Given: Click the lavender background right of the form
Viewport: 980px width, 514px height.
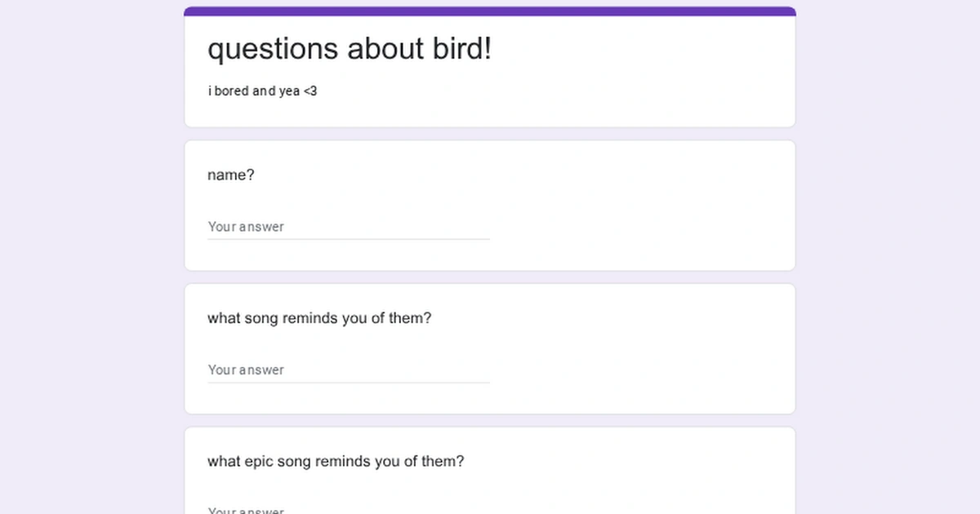Looking at the screenshot, I should point(890,257).
